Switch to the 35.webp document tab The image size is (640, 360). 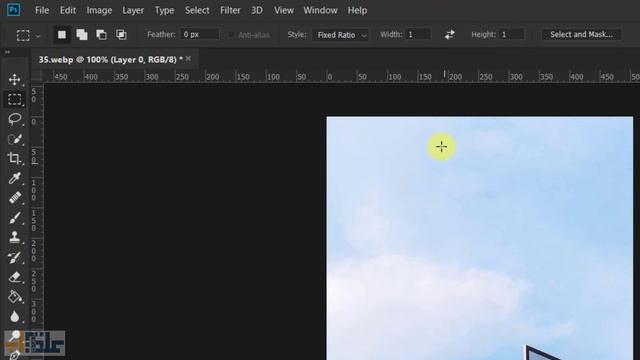(111, 60)
